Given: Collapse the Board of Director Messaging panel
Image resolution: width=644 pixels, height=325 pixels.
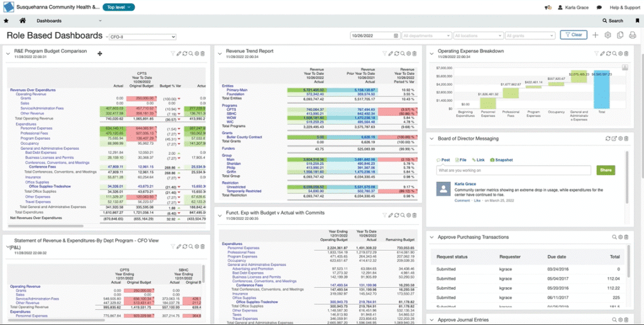Looking at the screenshot, I should coord(431,139).
